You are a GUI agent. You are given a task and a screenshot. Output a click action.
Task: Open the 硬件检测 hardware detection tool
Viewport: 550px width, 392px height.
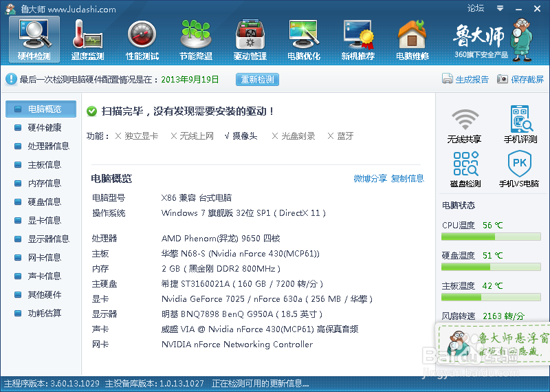point(34,40)
